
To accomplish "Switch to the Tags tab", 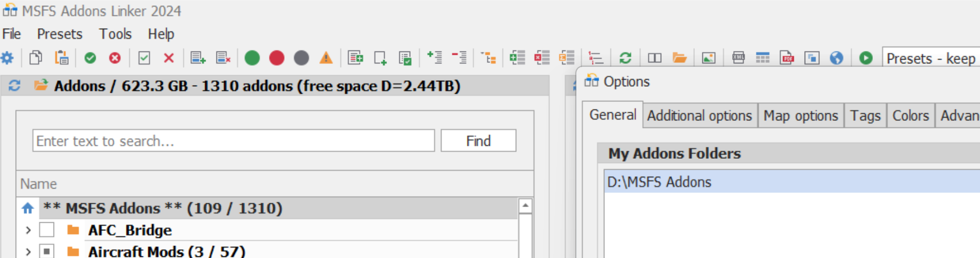I will (865, 116).
